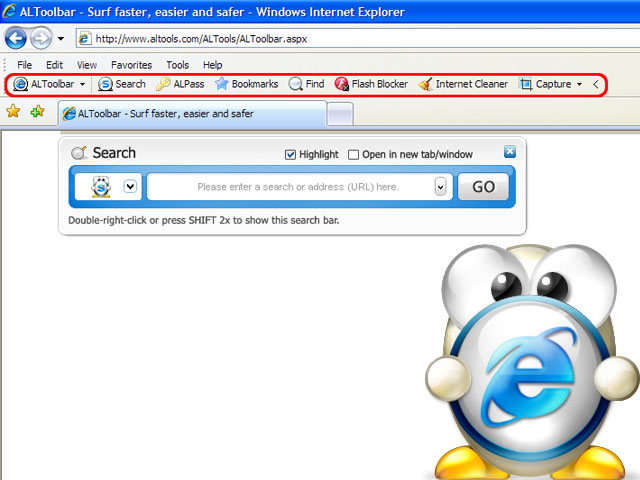Click the ALToolbar logo icon
The image size is (640, 480).
[x=20, y=84]
